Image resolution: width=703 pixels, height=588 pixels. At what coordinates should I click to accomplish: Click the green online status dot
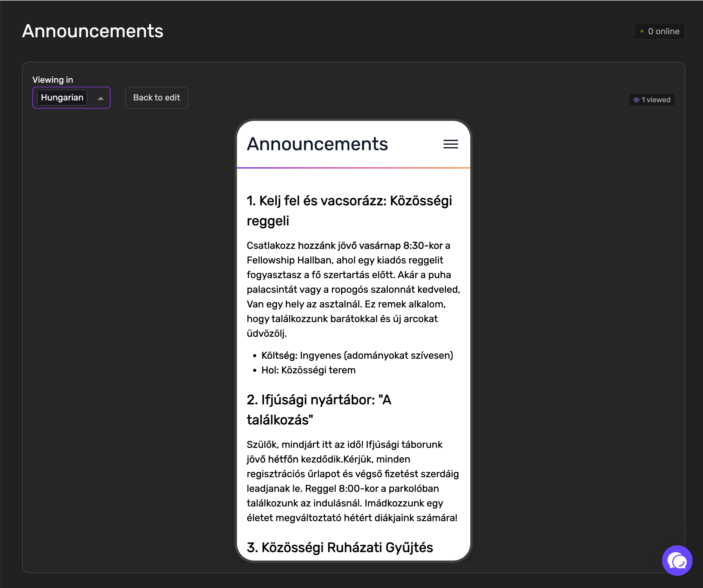(642, 31)
